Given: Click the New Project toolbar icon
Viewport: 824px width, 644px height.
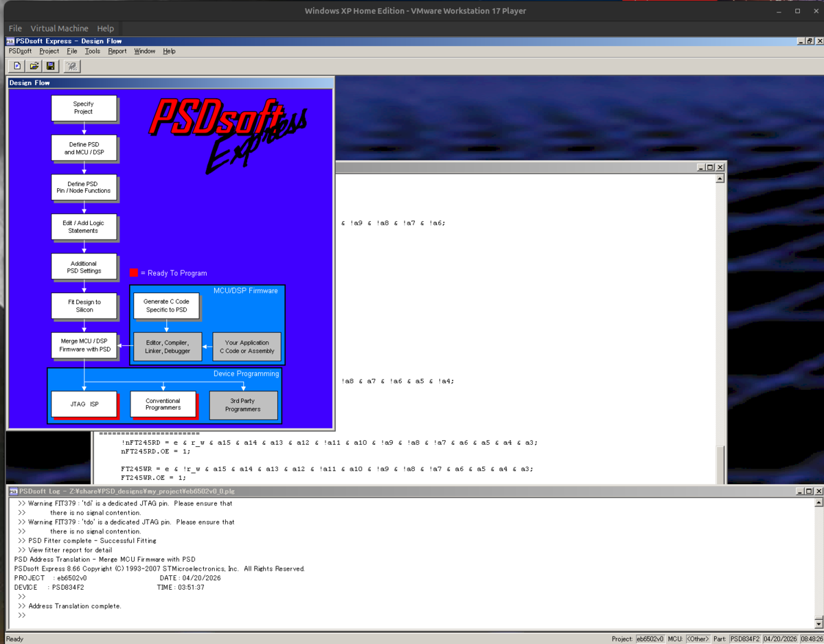Looking at the screenshot, I should [x=17, y=66].
